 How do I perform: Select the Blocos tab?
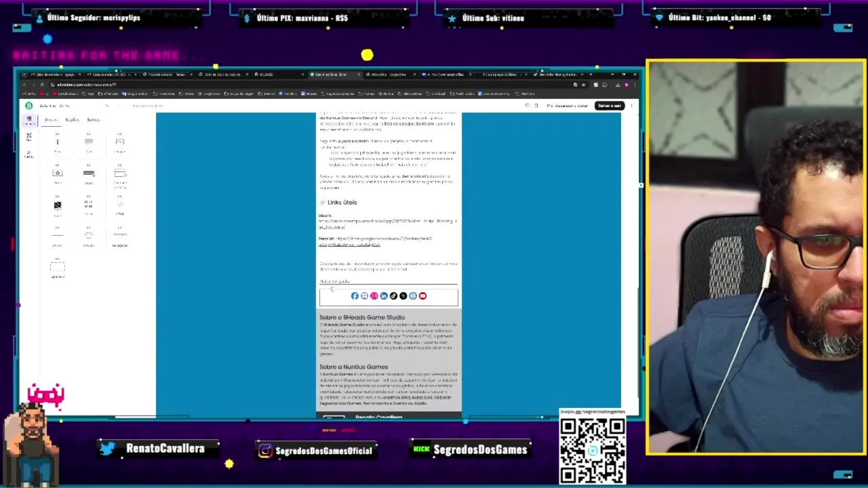click(52, 120)
